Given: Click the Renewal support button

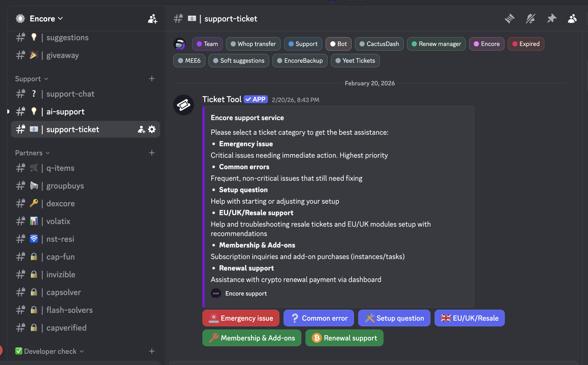Looking at the screenshot, I should [344, 338].
